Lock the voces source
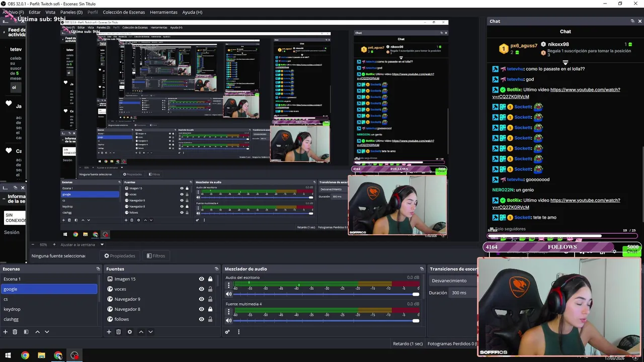Image resolution: width=644 pixels, height=362 pixels. pyautogui.click(x=210, y=289)
